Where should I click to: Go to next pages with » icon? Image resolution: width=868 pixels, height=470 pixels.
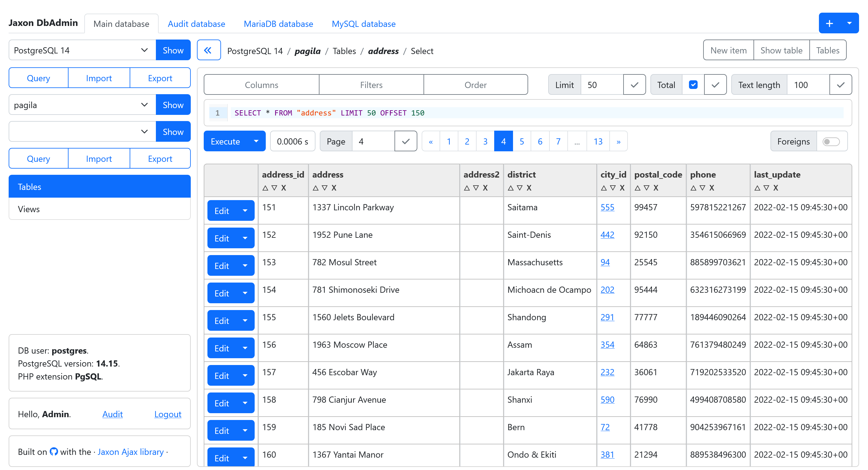coord(618,141)
